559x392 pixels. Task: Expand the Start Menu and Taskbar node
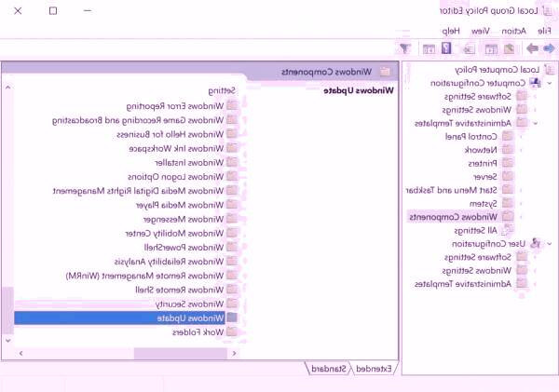pyautogui.click(x=521, y=190)
